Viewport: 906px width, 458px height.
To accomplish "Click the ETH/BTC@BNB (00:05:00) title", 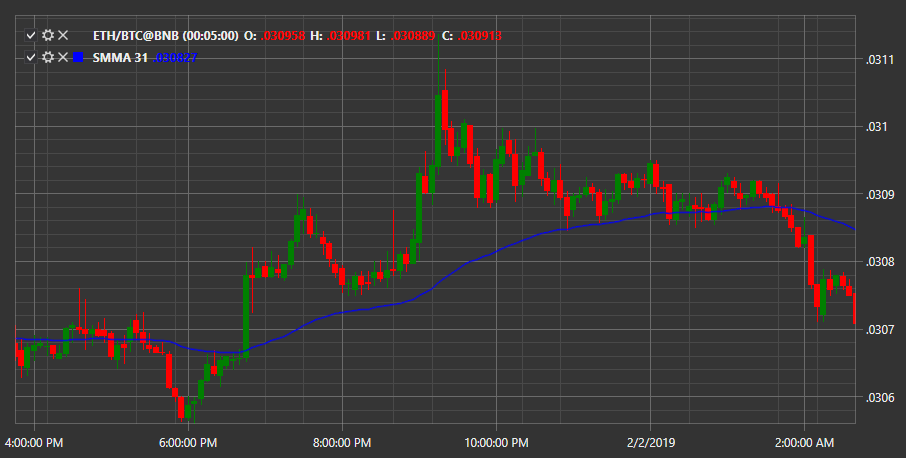I will (x=166, y=36).
